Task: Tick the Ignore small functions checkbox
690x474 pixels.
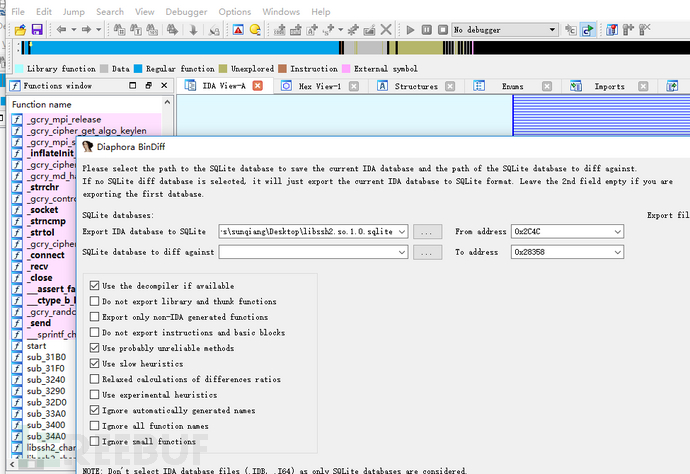Action: pos(95,441)
